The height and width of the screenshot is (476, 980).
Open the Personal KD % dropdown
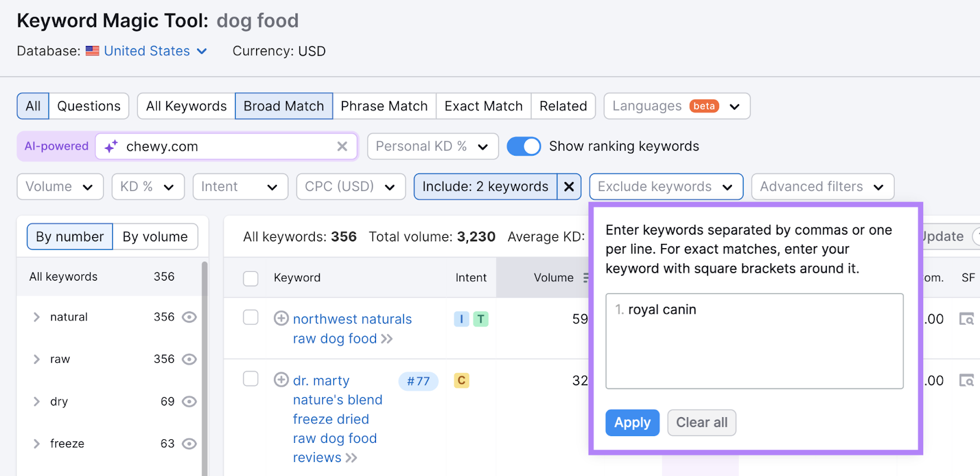[x=432, y=146]
